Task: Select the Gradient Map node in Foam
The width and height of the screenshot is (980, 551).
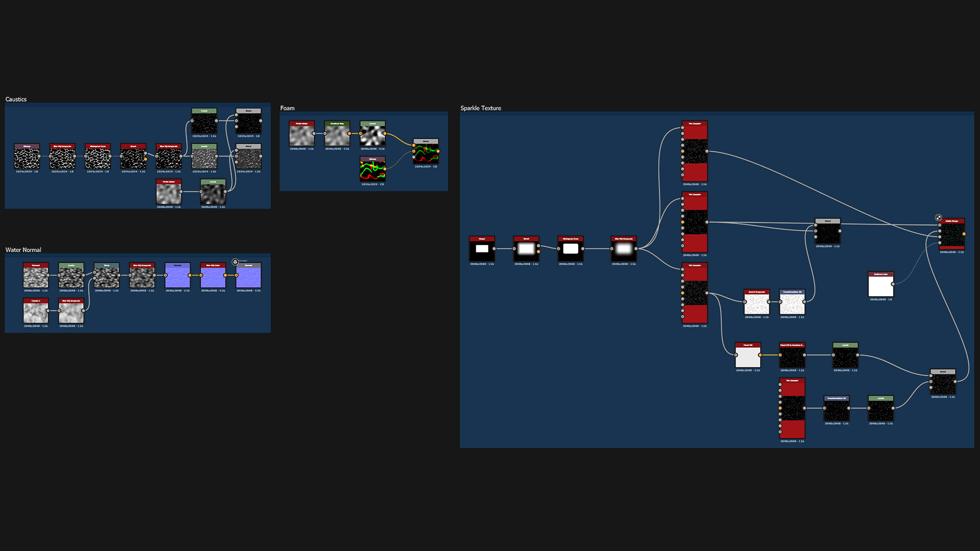Action: (337, 135)
